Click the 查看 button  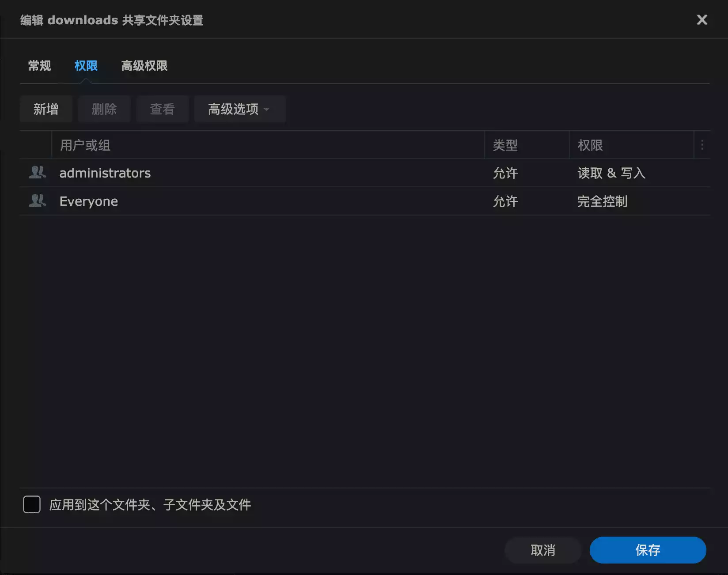162,109
